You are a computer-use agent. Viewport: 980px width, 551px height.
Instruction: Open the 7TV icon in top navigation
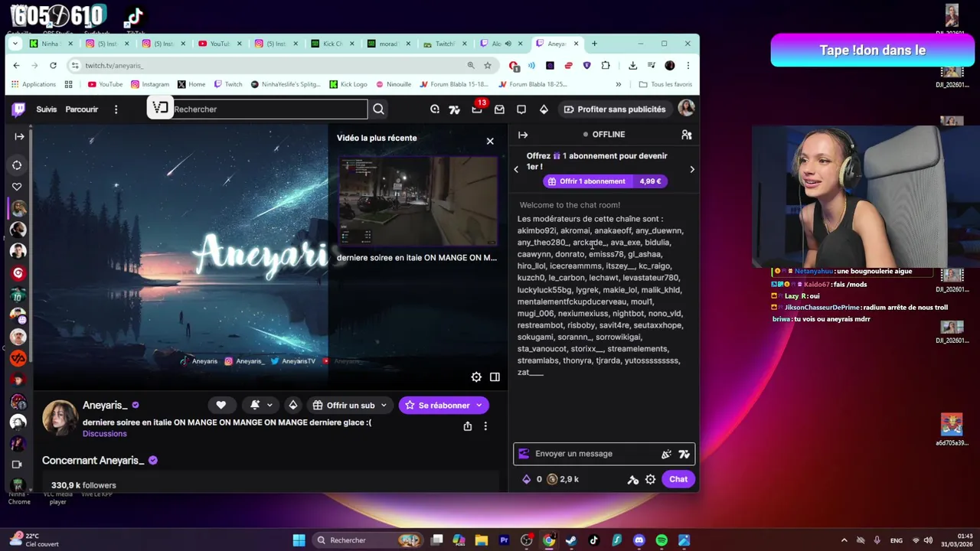point(455,109)
